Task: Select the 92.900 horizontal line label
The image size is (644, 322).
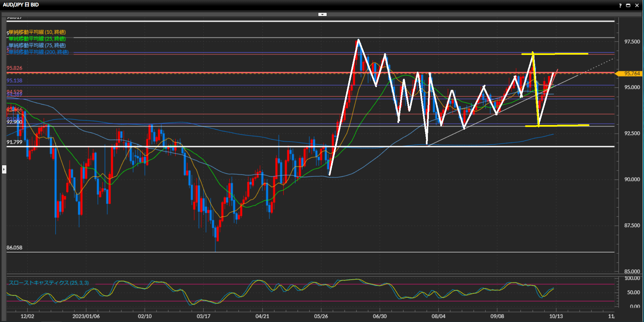Action: point(14,122)
